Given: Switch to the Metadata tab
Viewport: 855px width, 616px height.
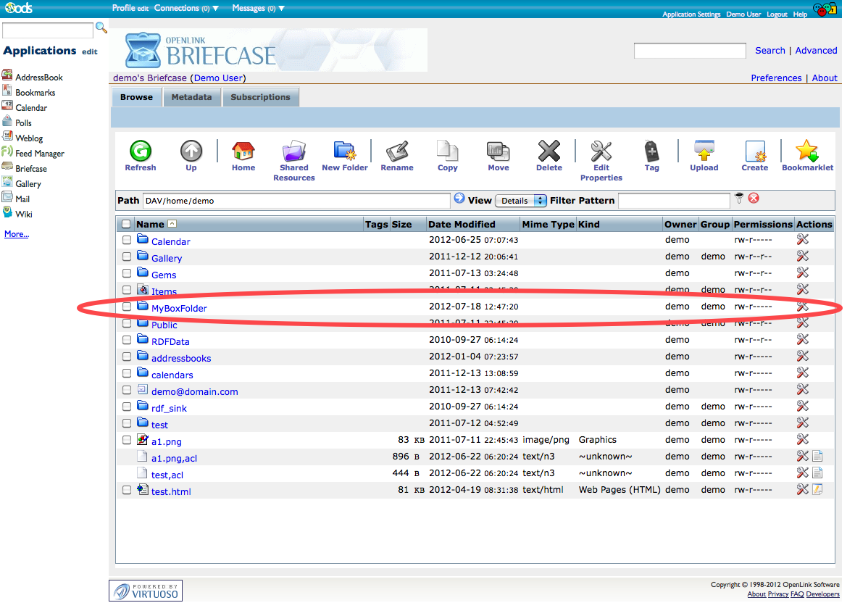Looking at the screenshot, I should (191, 97).
